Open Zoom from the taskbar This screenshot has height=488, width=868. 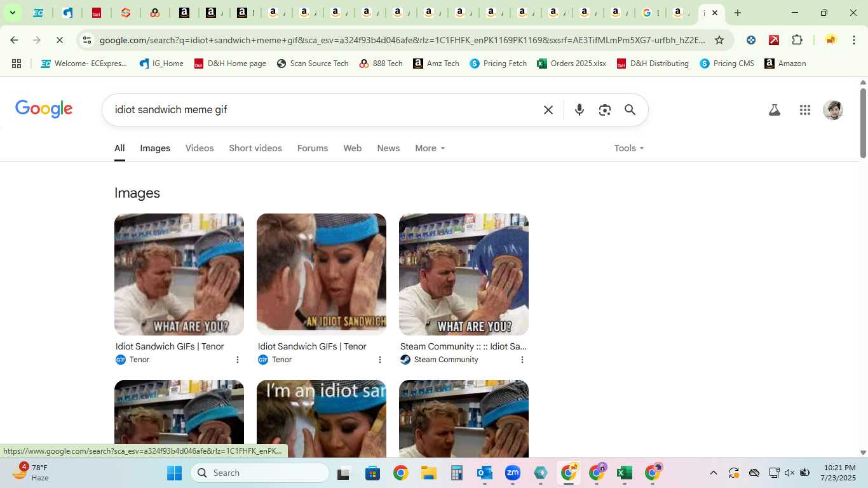[513, 473]
